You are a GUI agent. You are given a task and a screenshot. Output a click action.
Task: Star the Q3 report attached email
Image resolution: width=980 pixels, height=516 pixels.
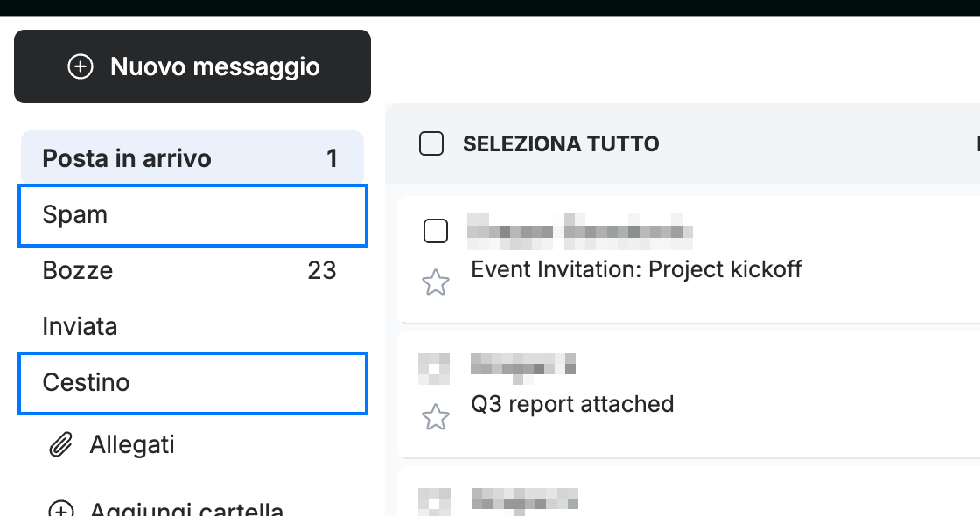[x=436, y=417]
